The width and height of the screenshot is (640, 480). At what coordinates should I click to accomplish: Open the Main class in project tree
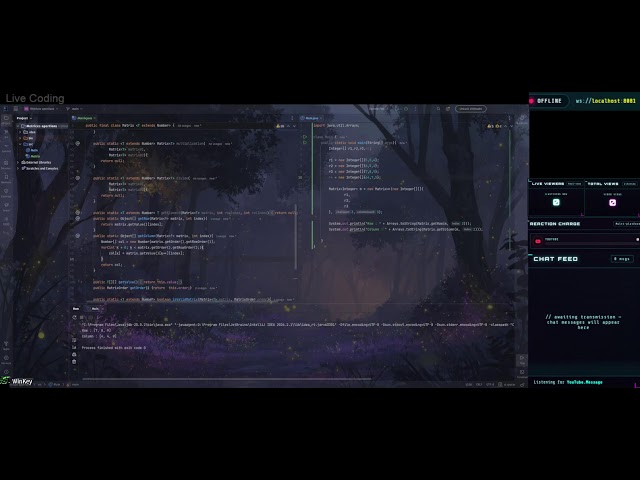[34, 150]
